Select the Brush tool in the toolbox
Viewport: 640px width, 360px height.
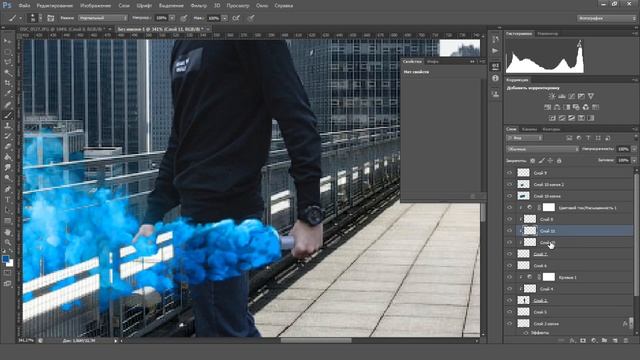pyautogui.click(x=8, y=115)
